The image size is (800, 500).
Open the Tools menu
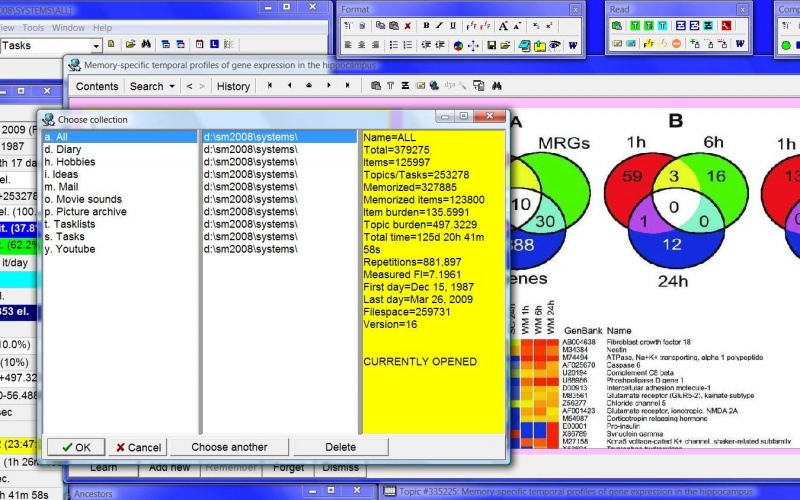[32, 27]
